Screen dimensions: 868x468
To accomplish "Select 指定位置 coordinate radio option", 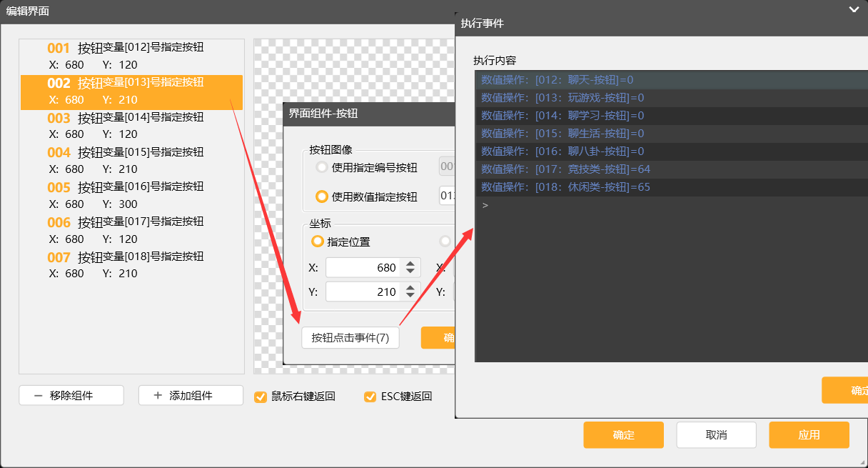I will point(318,242).
